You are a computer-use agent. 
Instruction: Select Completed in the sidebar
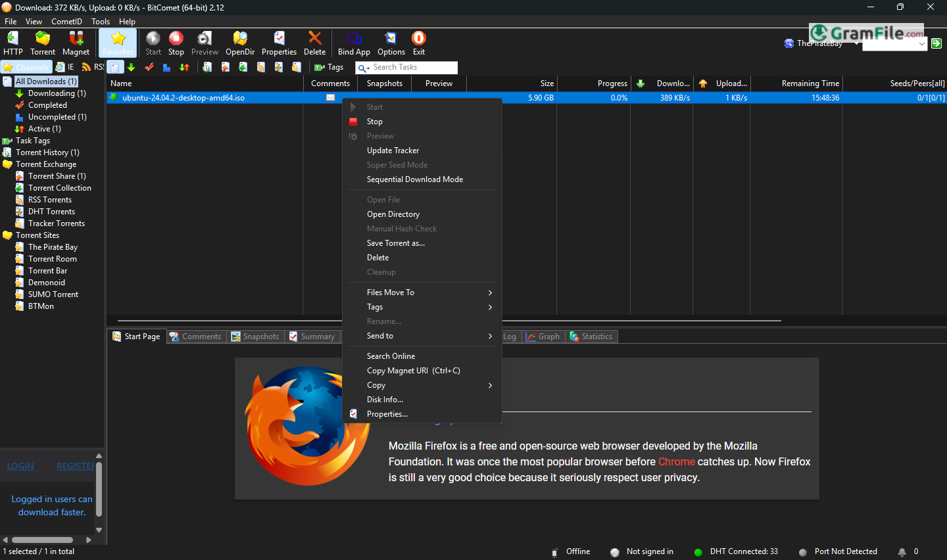[x=47, y=105]
